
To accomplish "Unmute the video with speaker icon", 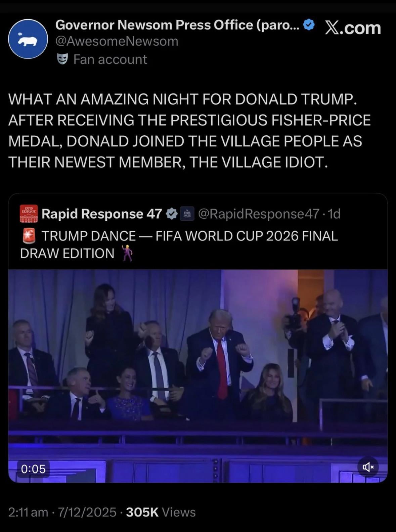I will pos(368,467).
